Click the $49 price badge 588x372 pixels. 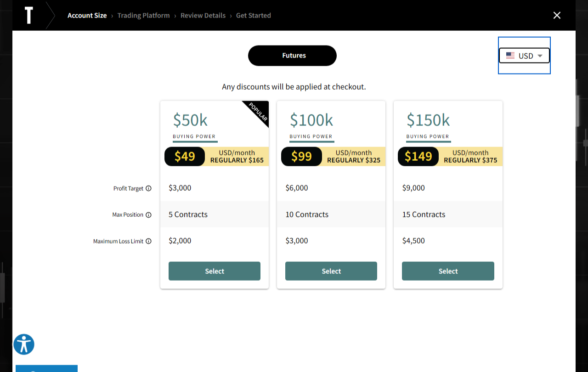coord(185,157)
